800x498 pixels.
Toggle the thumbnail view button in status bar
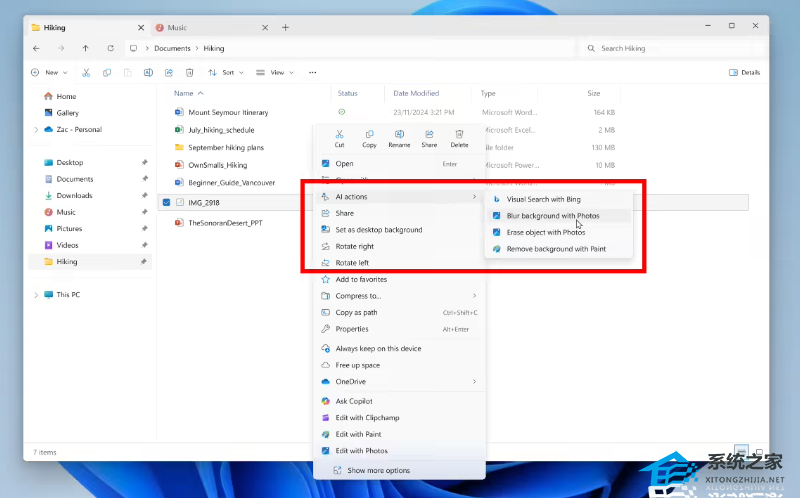[756, 451]
